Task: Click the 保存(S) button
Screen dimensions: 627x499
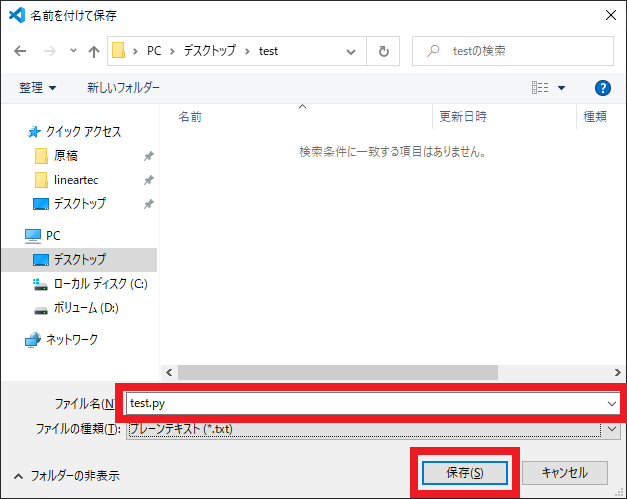Action: (x=466, y=472)
